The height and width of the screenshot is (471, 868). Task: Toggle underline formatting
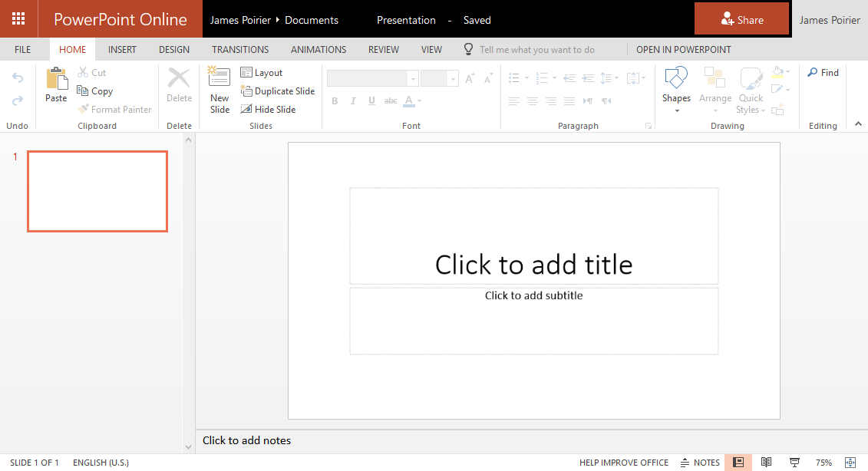tap(371, 100)
